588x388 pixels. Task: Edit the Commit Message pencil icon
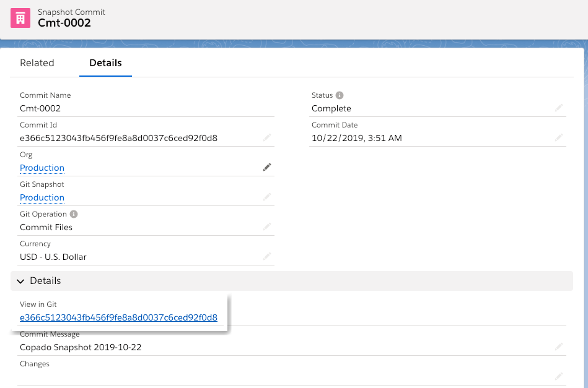(x=559, y=347)
